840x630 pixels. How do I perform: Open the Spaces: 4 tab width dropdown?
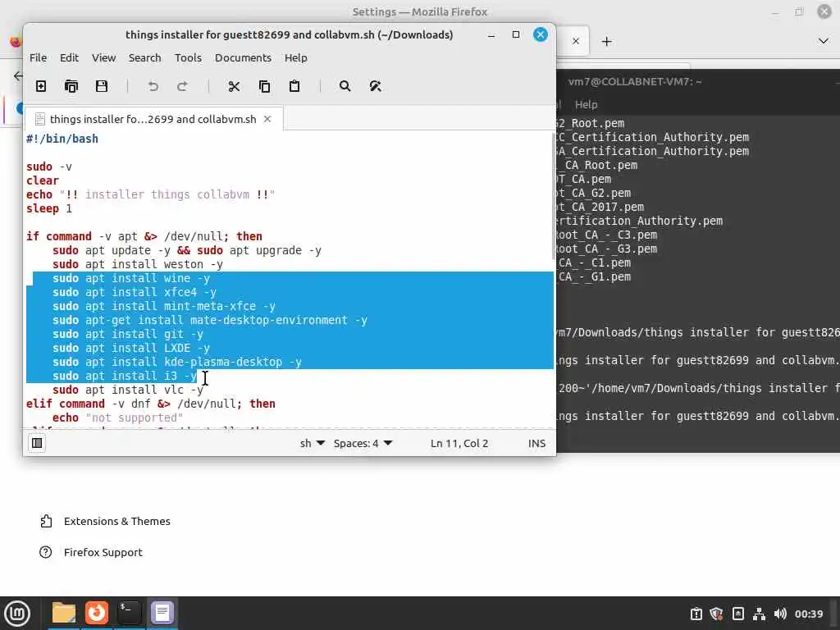(x=363, y=443)
